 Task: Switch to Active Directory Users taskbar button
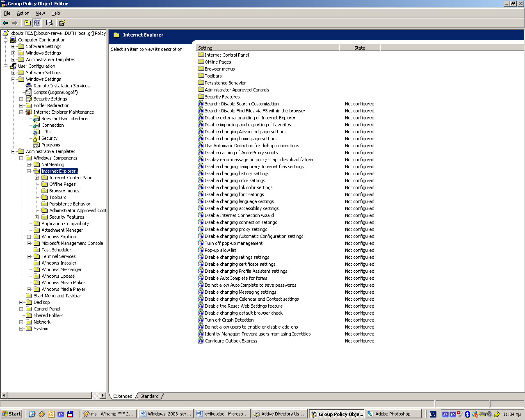pyautogui.click(x=279, y=414)
